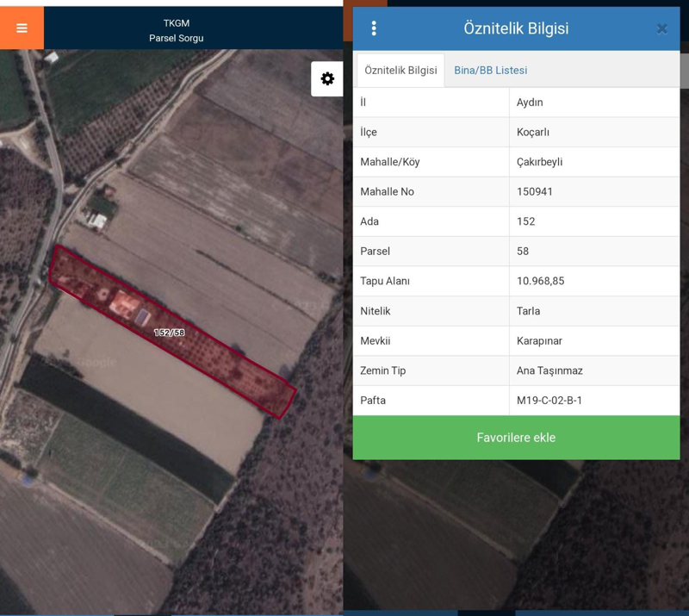Open the orange hamburger menu
The width and height of the screenshot is (689, 616).
click(22, 28)
